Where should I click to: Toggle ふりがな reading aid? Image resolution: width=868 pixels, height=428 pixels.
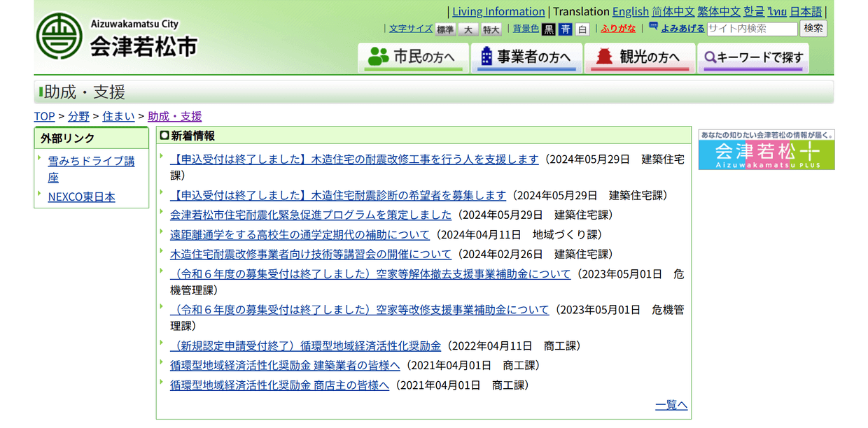(618, 29)
